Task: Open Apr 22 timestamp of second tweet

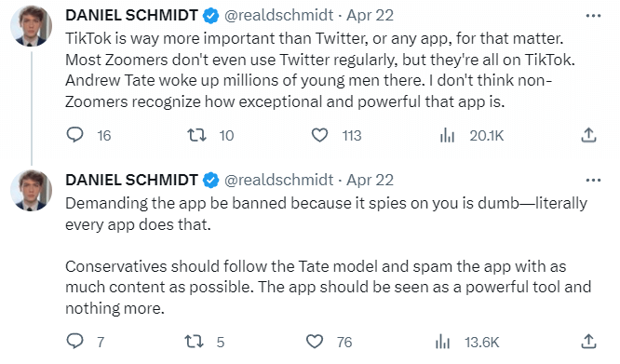Action: tap(371, 181)
